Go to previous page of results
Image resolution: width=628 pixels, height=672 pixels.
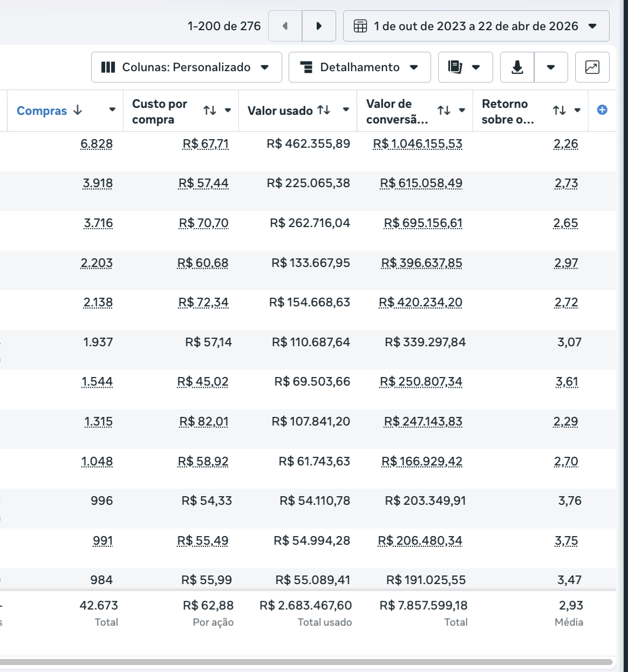point(285,26)
